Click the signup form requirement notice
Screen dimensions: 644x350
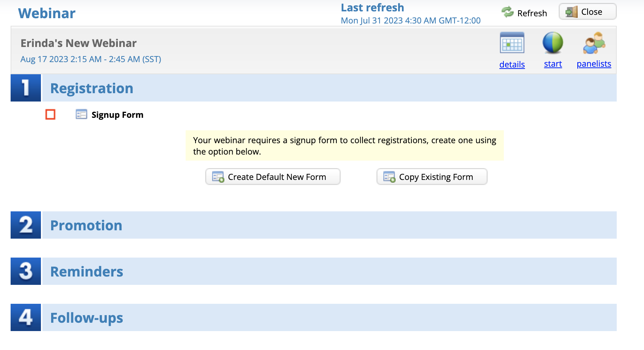(x=345, y=146)
